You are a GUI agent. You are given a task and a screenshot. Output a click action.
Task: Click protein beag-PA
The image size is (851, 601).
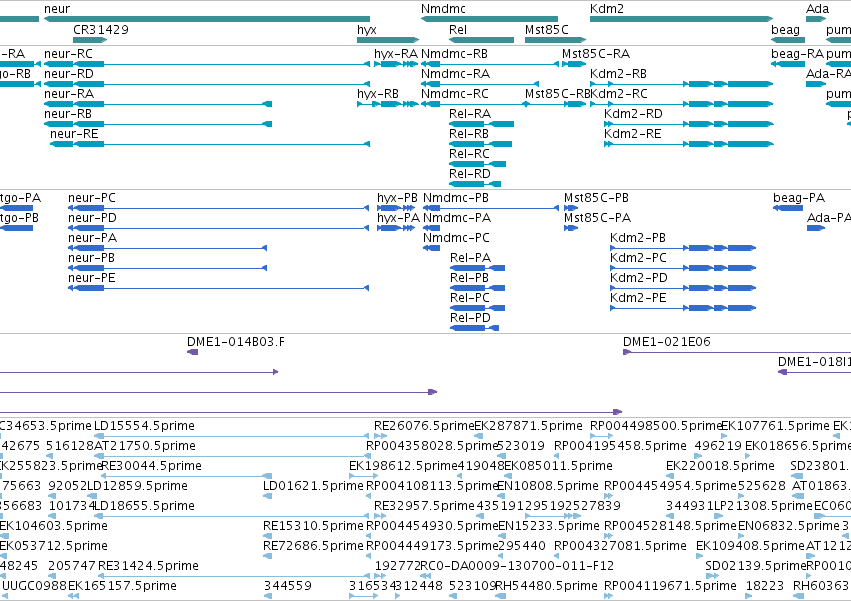point(799,199)
